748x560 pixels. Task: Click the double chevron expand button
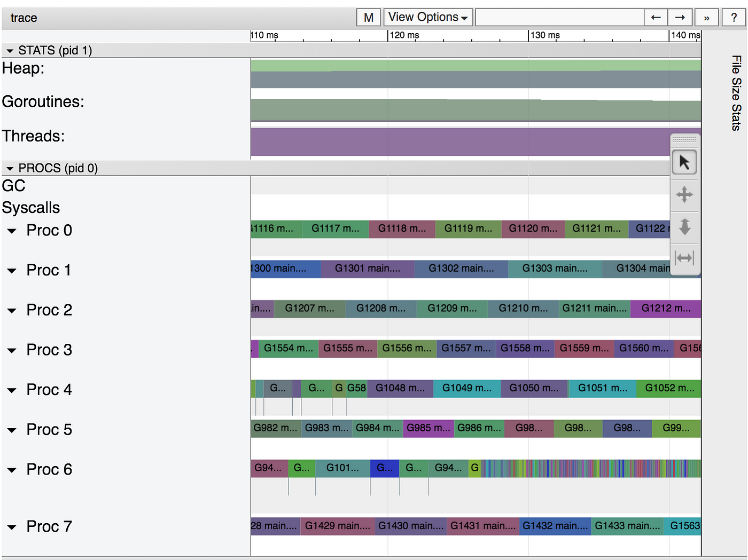point(706,18)
